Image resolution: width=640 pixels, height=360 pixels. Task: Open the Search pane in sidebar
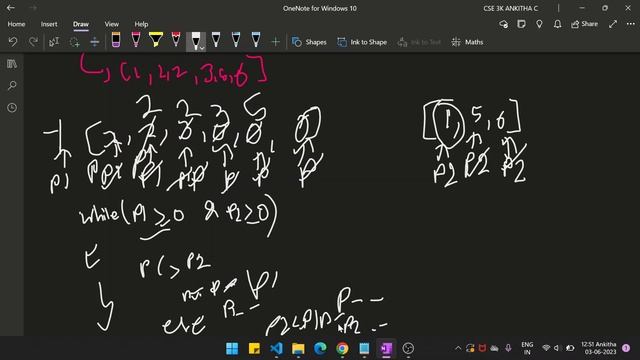pos(12,86)
